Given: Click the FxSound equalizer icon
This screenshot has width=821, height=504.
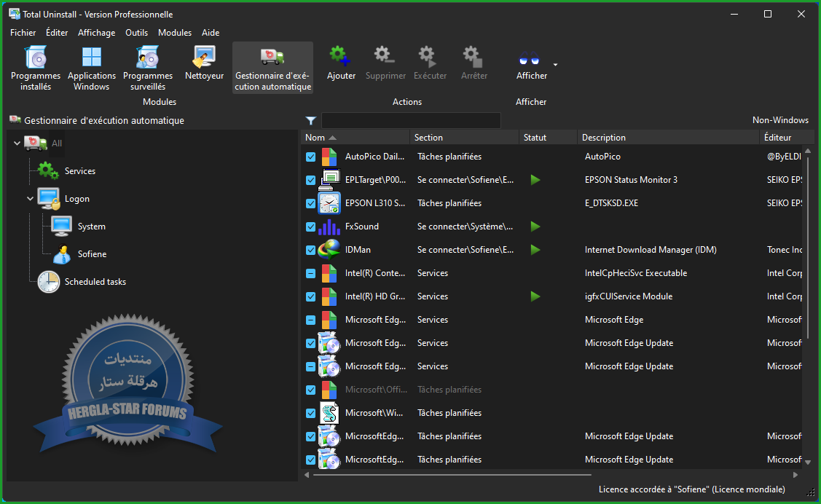Looking at the screenshot, I should click(x=329, y=227).
